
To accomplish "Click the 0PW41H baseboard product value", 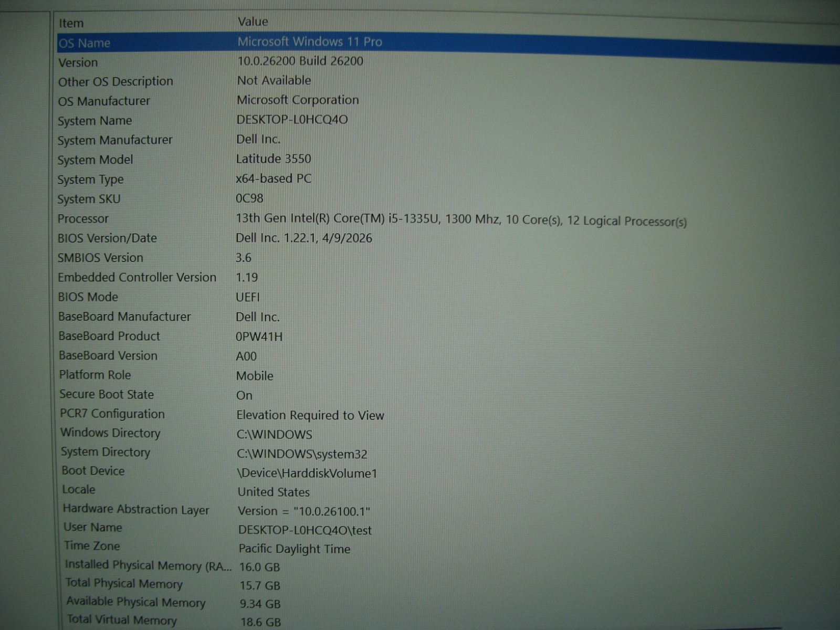I will (x=259, y=337).
